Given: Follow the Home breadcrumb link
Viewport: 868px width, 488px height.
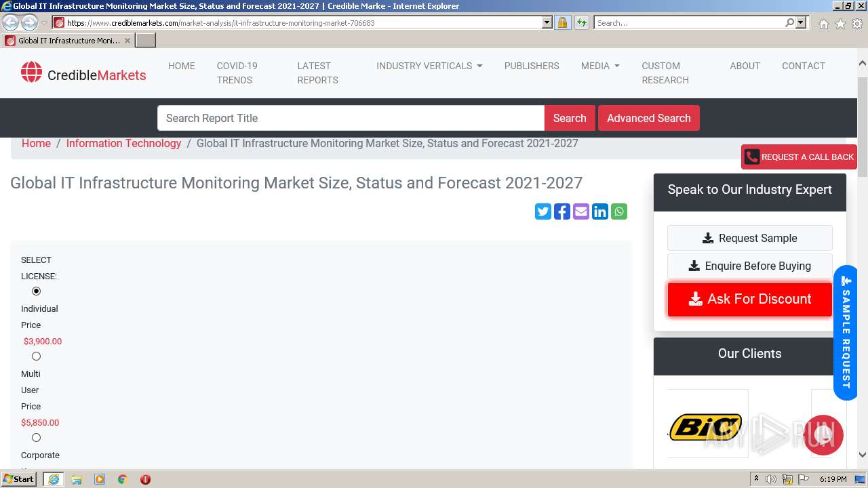Looking at the screenshot, I should point(36,143).
